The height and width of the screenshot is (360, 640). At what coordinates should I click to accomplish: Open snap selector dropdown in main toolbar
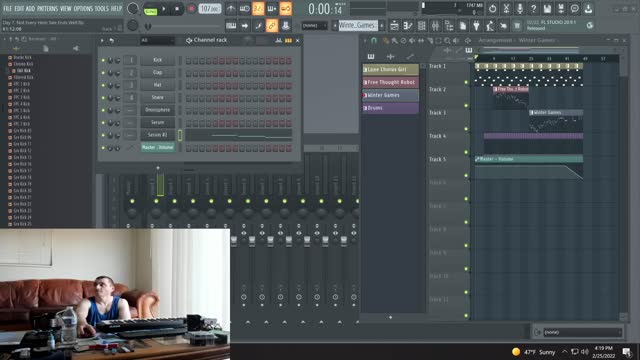click(x=314, y=26)
